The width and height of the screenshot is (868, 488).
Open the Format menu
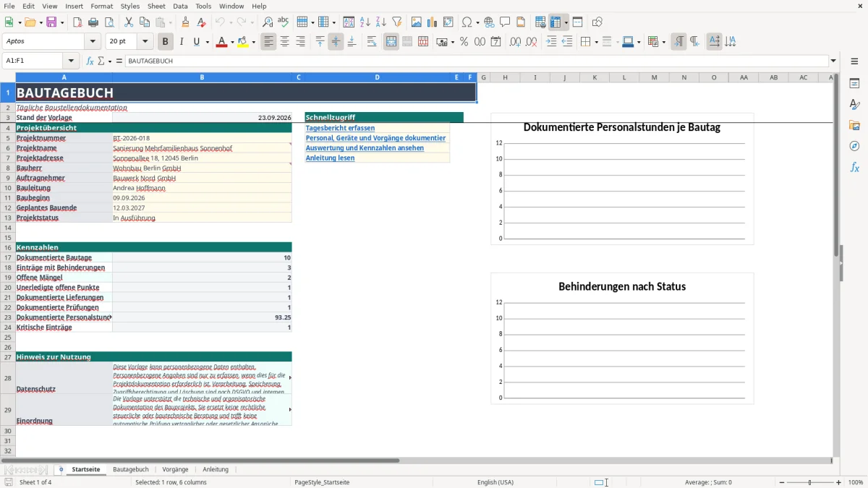click(101, 6)
